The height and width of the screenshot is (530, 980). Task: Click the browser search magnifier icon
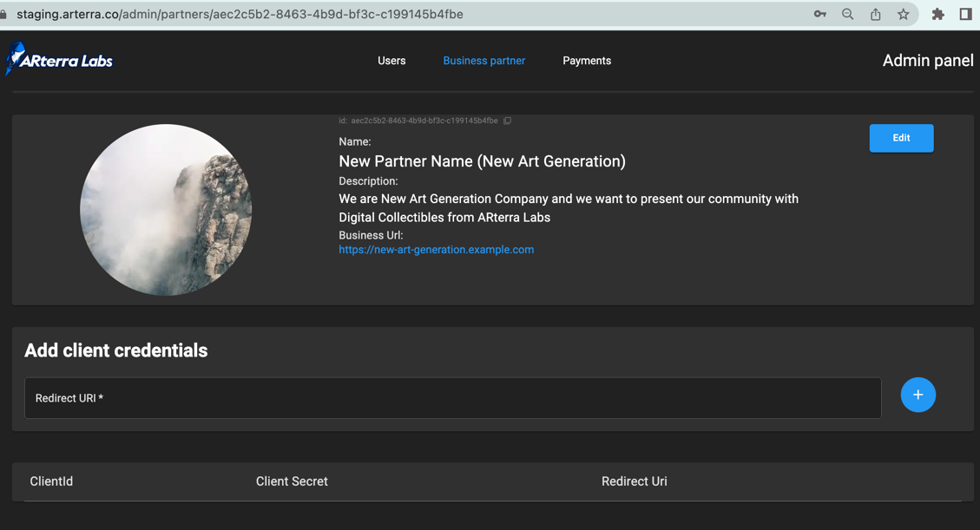(x=847, y=14)
